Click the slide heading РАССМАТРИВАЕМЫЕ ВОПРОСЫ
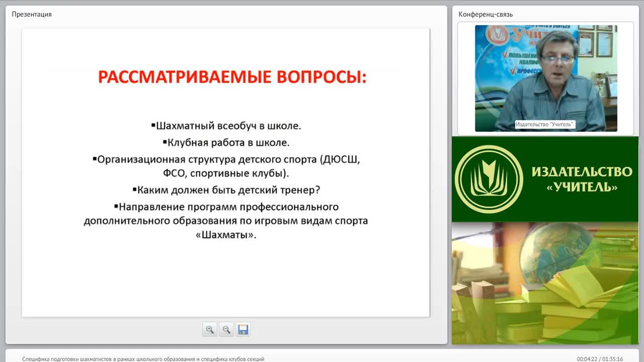The width and height of the screenshot is (644, 362). [232, 77]
